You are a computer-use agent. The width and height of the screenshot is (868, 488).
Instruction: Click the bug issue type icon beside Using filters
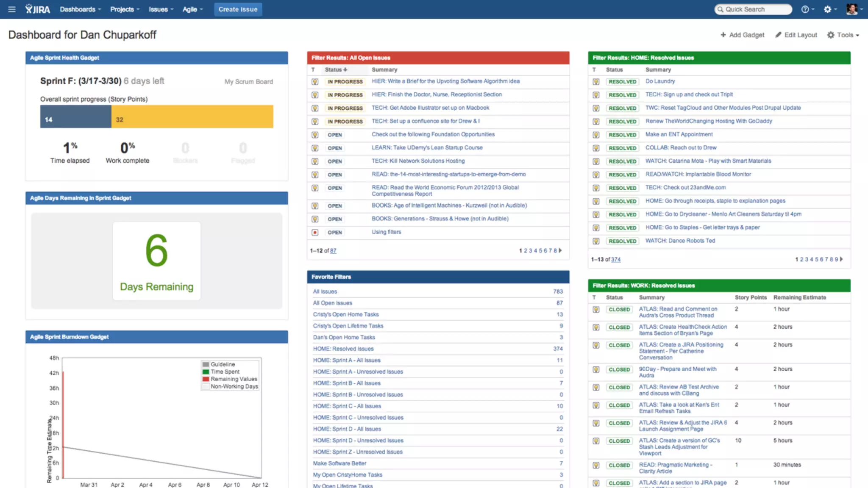pyautogui.click(x=315, y=232)
